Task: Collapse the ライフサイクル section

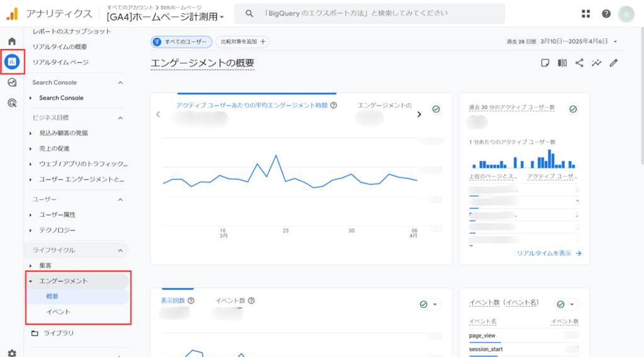Action: [x=120, y=250]
